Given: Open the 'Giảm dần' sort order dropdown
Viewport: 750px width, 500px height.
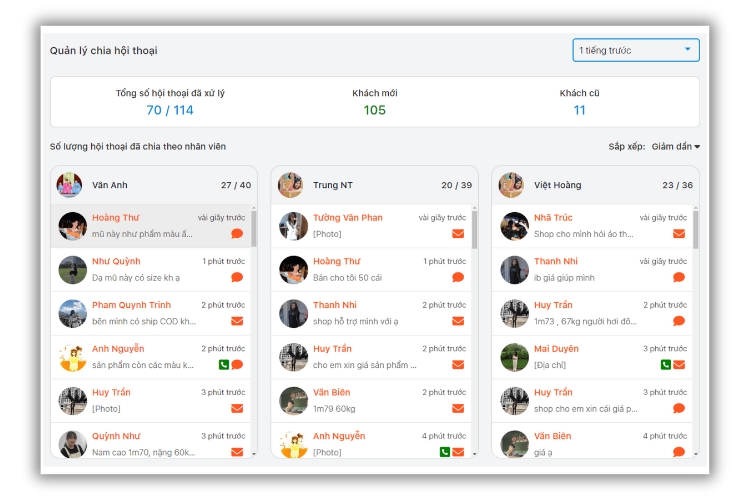Looking at the screenshot, I should [x=675, y=147].
